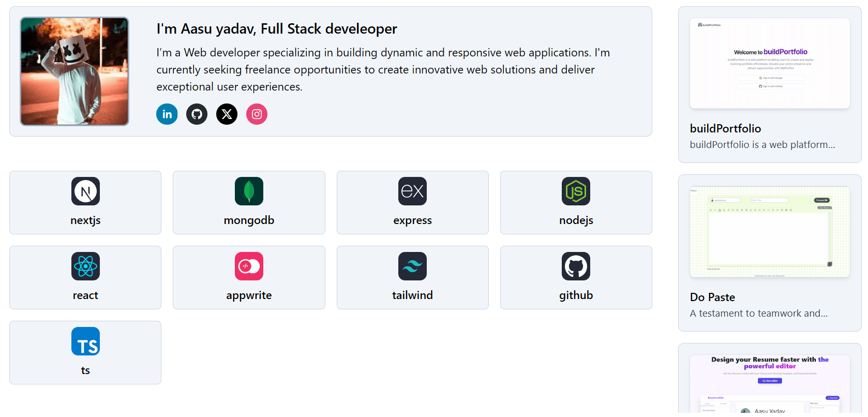Open the Do Paste project screenshot
The height and width of the screenshot is (417, 868).
770,232
